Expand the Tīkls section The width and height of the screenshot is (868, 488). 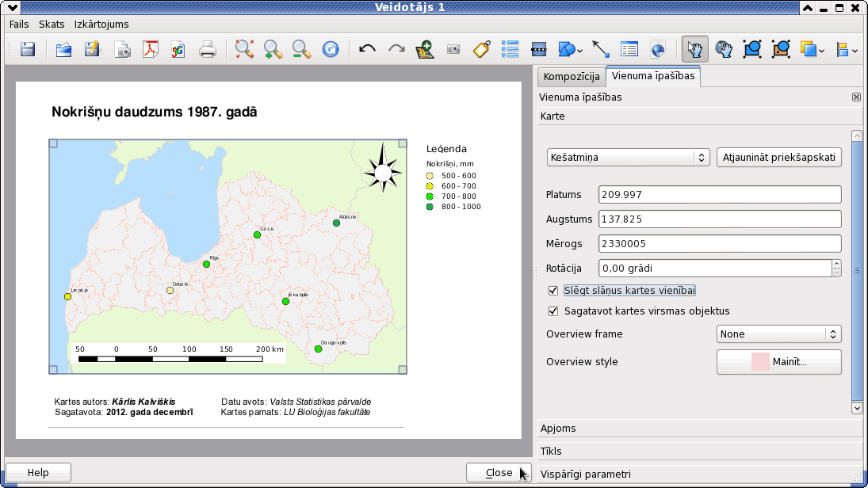(700, 451)
